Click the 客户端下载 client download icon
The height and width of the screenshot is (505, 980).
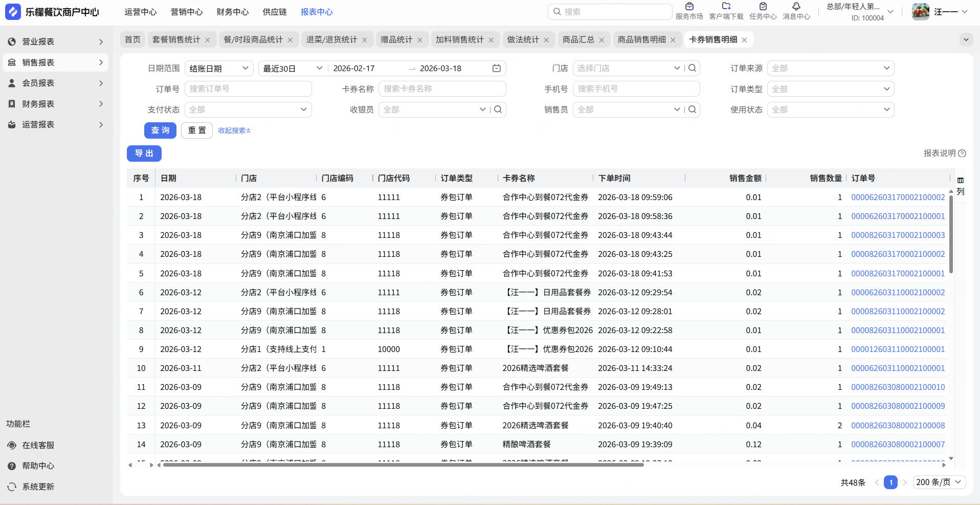(726, 7)
